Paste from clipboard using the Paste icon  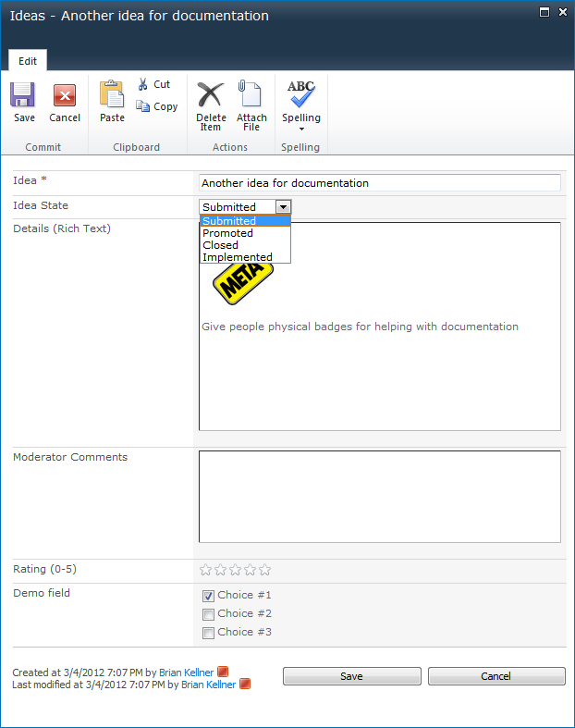pyautogui.click(x=112, y=95)
